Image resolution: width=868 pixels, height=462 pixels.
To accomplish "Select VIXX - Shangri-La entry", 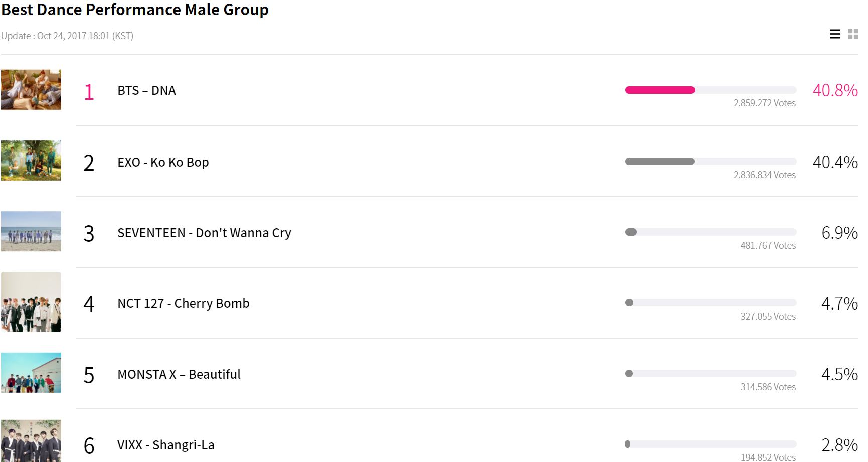I will (165, 445).
